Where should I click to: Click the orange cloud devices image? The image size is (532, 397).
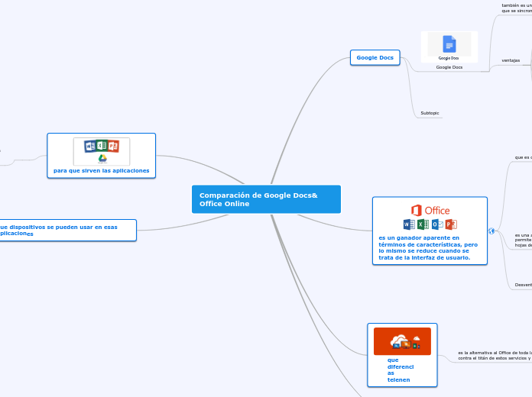(x=402, y=341)
